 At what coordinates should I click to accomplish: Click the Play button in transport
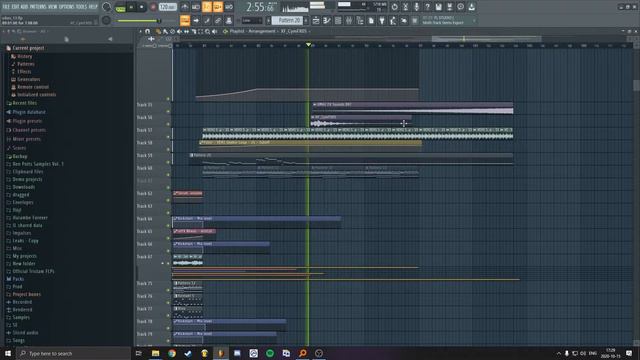click(x=131, y=7)
